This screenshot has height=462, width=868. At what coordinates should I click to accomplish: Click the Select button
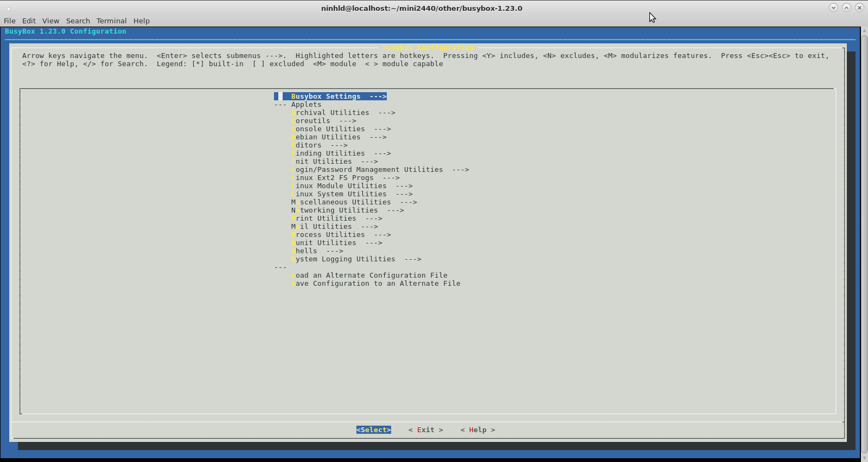point(374,430)
